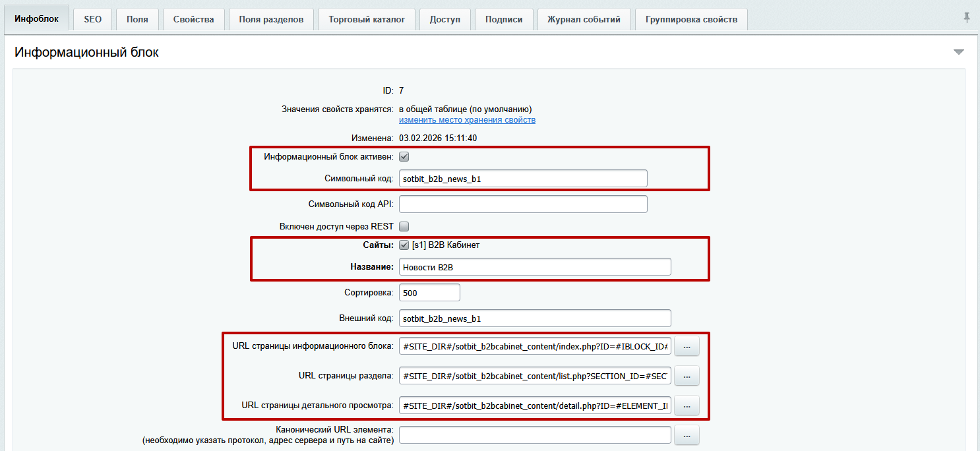Click inside the Символьный код API field
980x451 pixels.
coord(523,204)
